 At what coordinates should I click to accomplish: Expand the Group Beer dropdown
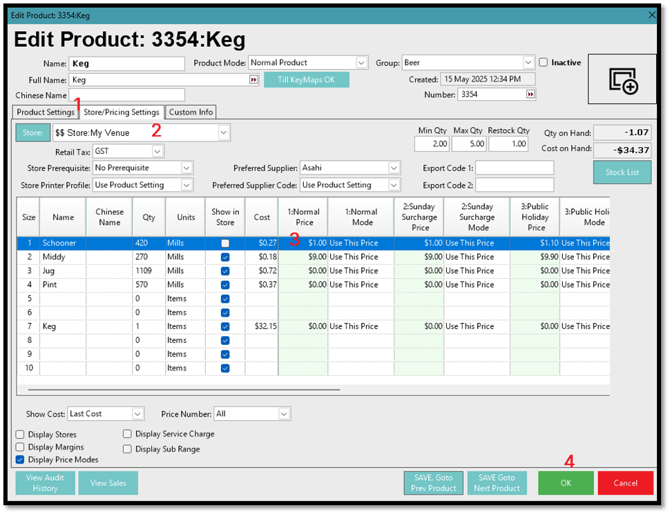529,63
